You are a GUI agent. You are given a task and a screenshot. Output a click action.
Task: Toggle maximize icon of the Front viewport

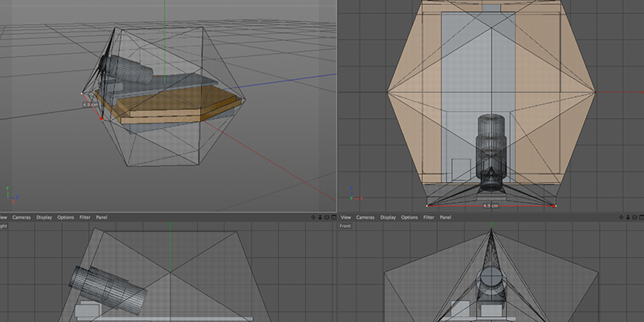click(641, 217)
